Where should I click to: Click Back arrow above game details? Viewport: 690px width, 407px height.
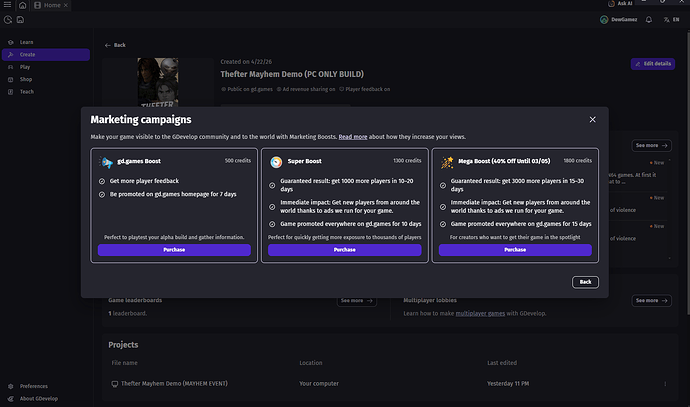click(115, 45)
